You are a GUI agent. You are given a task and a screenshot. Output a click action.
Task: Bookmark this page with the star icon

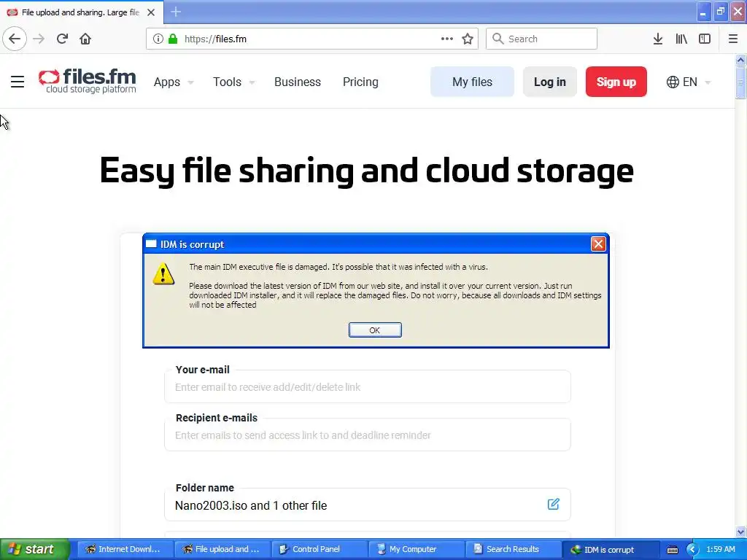[x=468, y=39]
